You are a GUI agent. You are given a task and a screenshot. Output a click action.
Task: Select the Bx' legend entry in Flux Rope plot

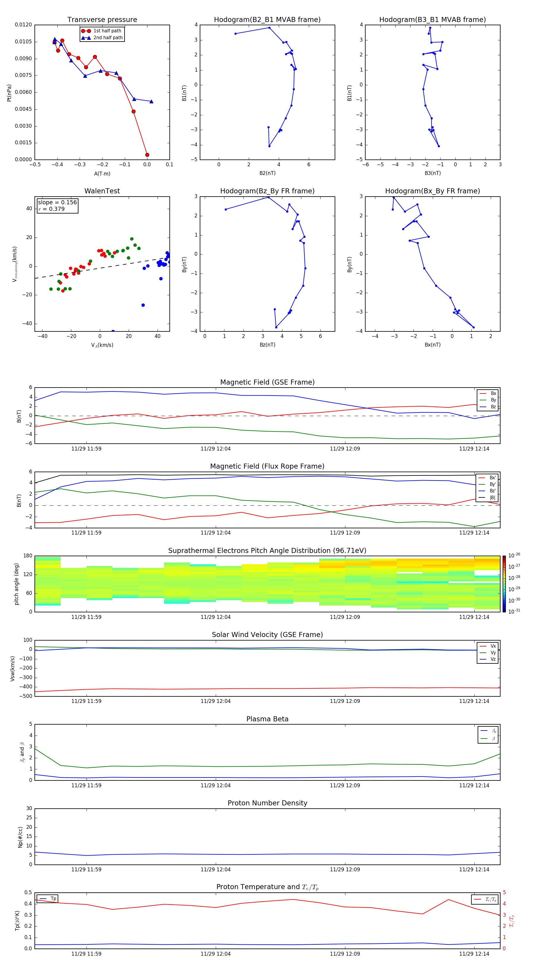(487, 478)
